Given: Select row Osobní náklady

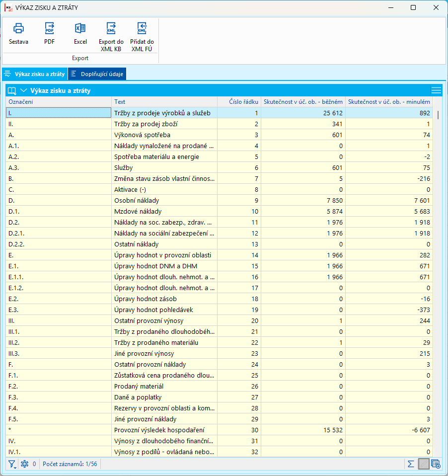Looking at the screenshot, I should [x=219, y=200].
